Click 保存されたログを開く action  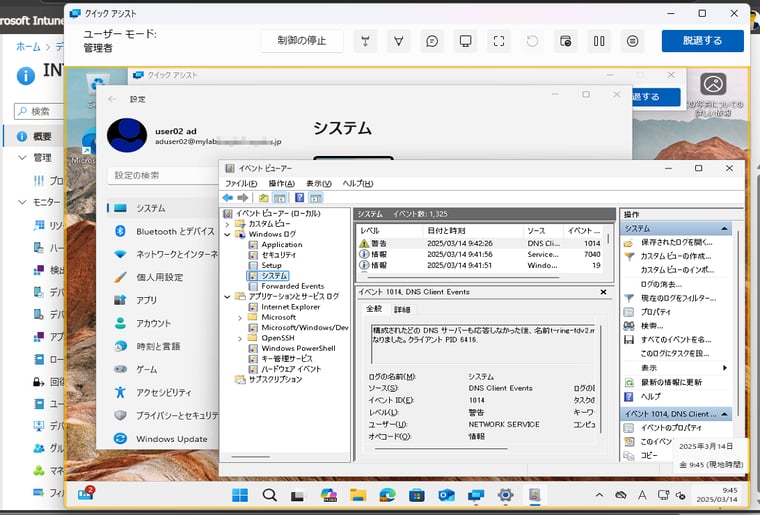click(676, 242)
